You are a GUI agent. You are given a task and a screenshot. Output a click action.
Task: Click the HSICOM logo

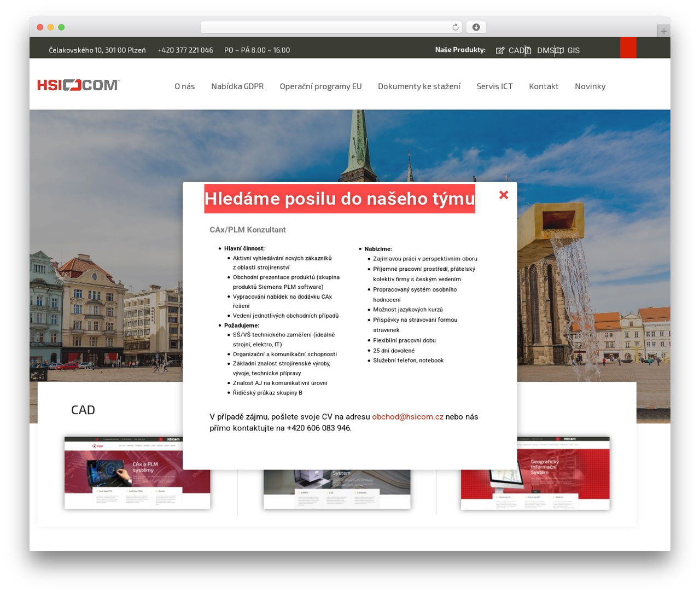click(78, 85)
